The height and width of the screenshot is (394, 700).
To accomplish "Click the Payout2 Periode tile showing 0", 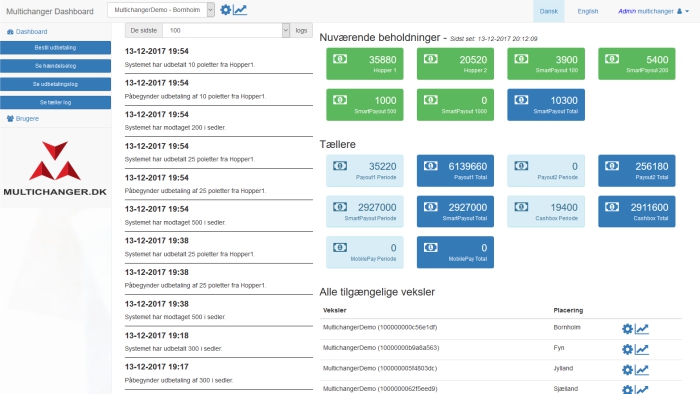I will [546, 170].
